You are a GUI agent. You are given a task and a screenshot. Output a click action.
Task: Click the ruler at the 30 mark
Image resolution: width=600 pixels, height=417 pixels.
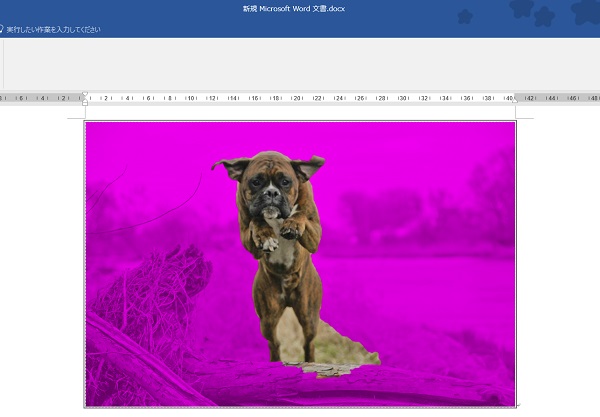click(403, 98)
